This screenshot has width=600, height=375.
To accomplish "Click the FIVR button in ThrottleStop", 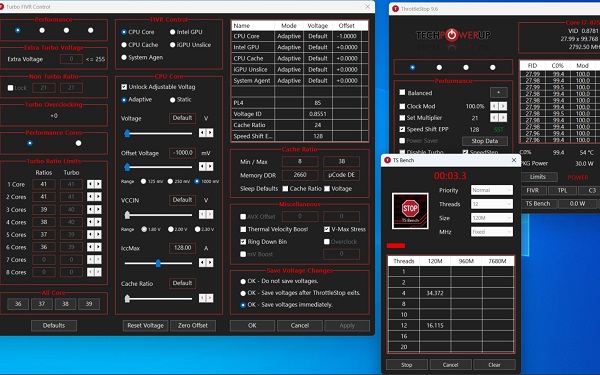I will [532, 190].
